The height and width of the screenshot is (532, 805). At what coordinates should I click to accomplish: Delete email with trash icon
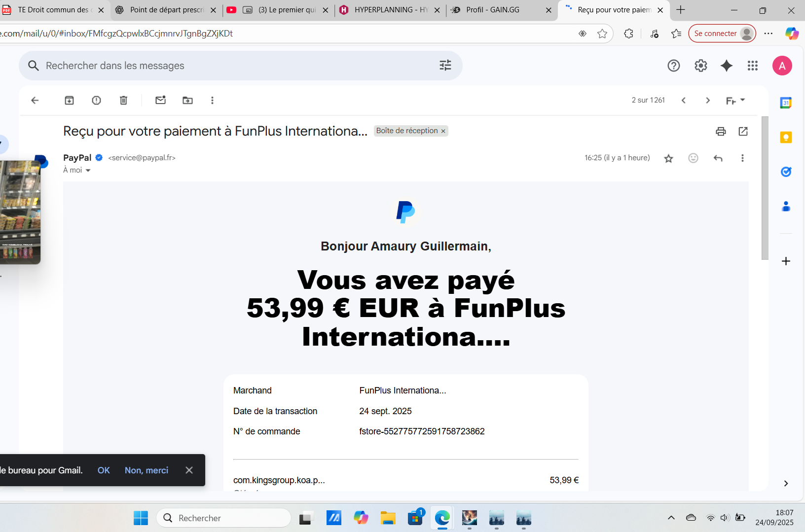(x=124, y=101)
